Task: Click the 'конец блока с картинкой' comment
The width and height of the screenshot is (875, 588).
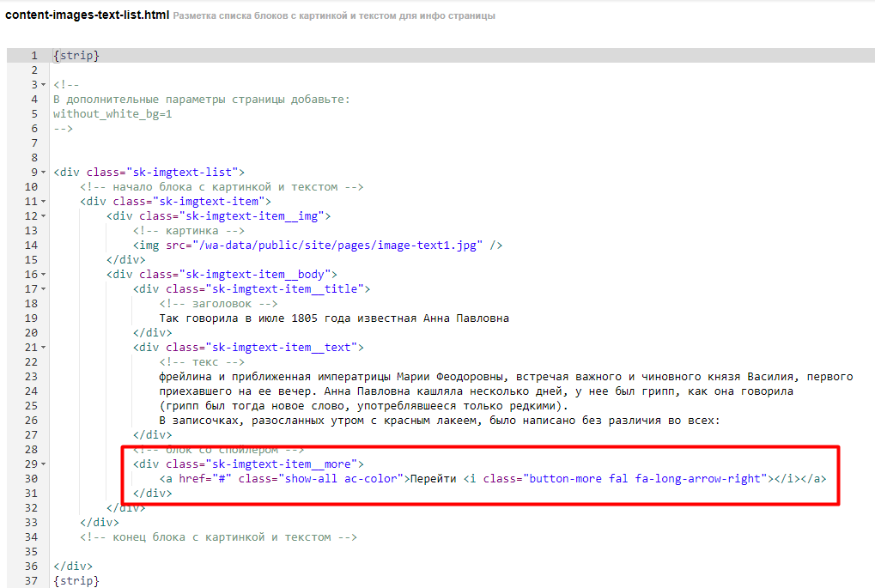Action: (x=218, y=537)
